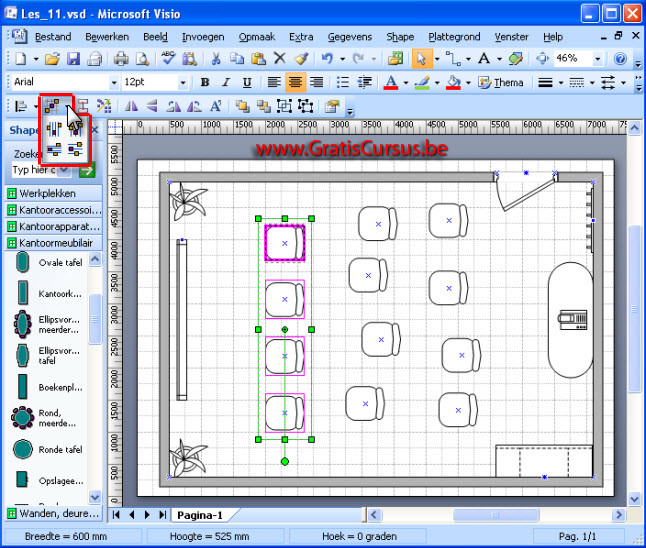Switch to the Pagina-1 tab
Image resolution: width=646 pixels, height=548 pixels.
click(x=200, y=515)
